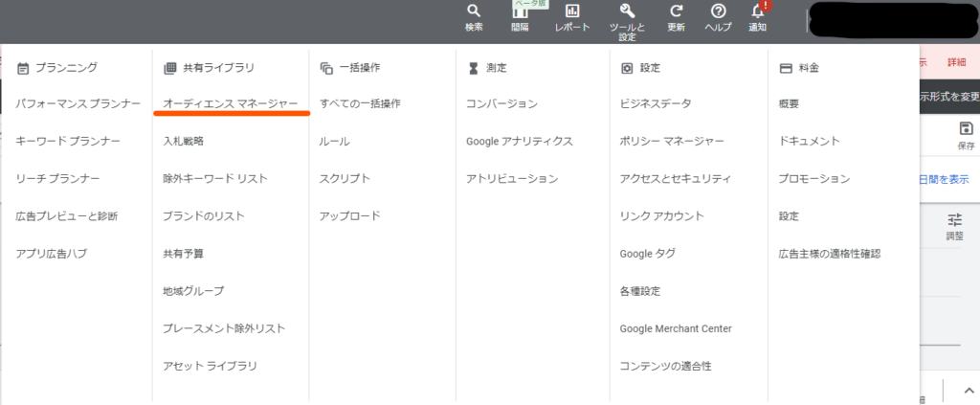Open 広告主様の適格性確認 billing item
980x405 pixels.
(830, 254)
